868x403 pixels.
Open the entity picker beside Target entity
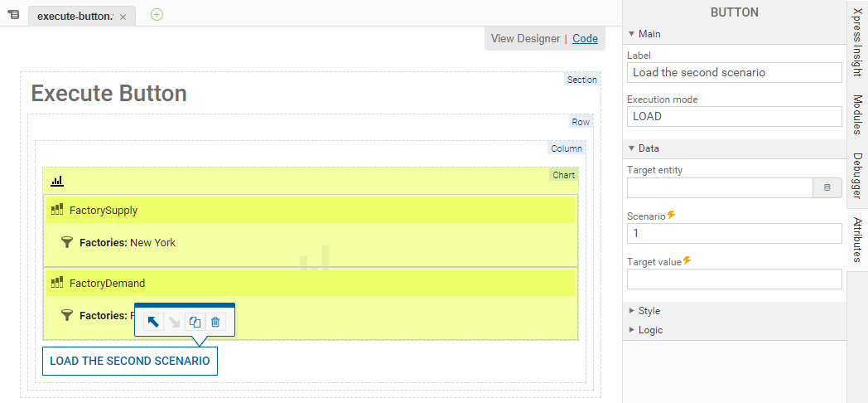827,188
